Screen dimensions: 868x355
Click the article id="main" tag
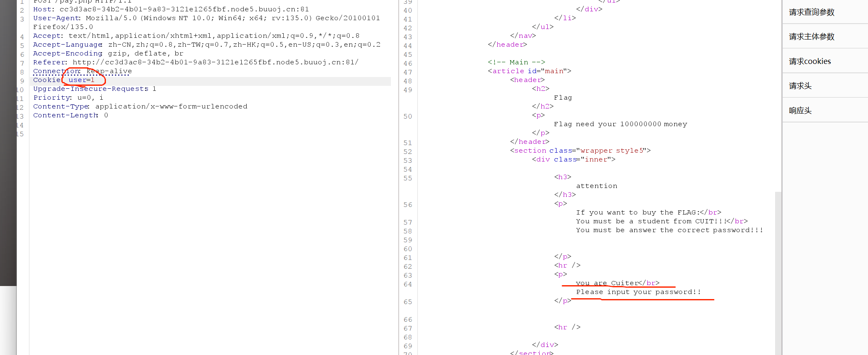(x=529, y=71)
